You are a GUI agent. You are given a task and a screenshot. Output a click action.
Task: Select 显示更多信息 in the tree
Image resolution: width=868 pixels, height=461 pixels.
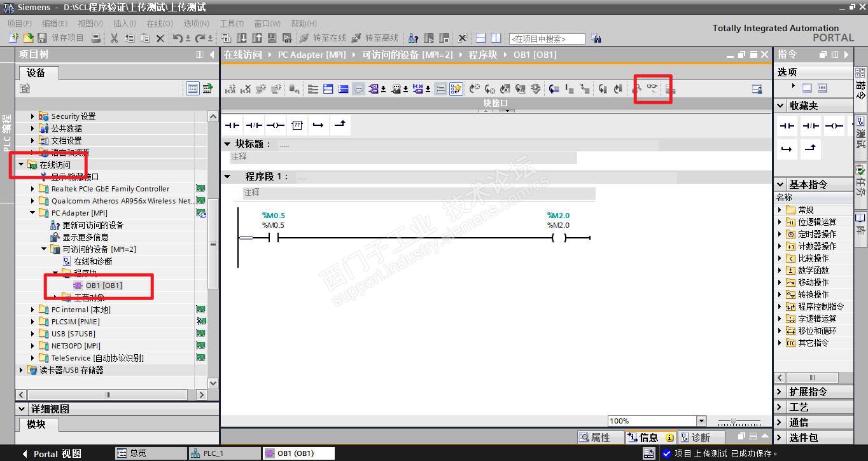click(x=85, y=237)
